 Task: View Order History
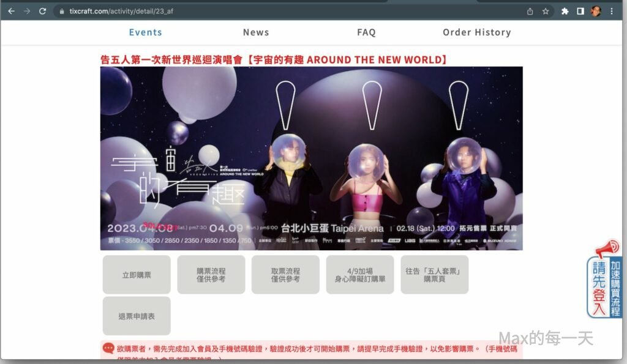(476, 32)
